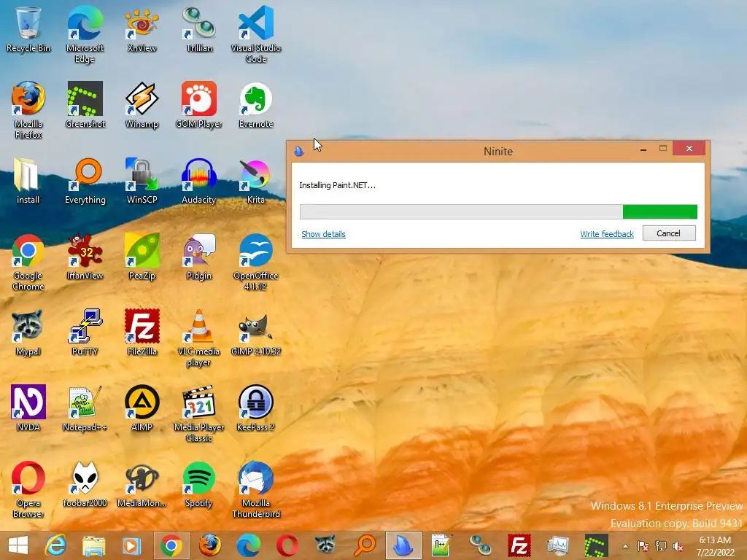The height and width of the screenshot is (560, 747).
Task: Click the media player icon in the taskbar
Action: click(131, 545)
